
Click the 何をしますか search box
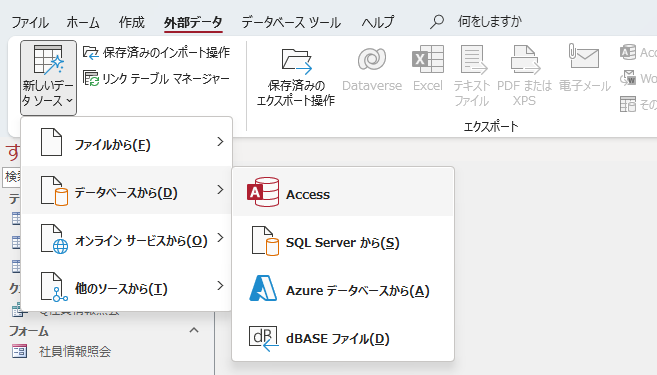489,21
